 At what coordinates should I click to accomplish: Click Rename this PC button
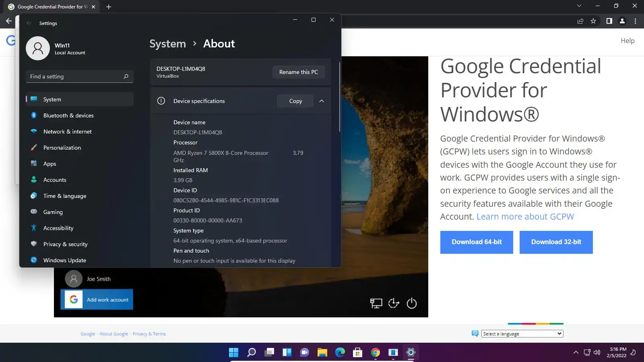tap(299, 72)
